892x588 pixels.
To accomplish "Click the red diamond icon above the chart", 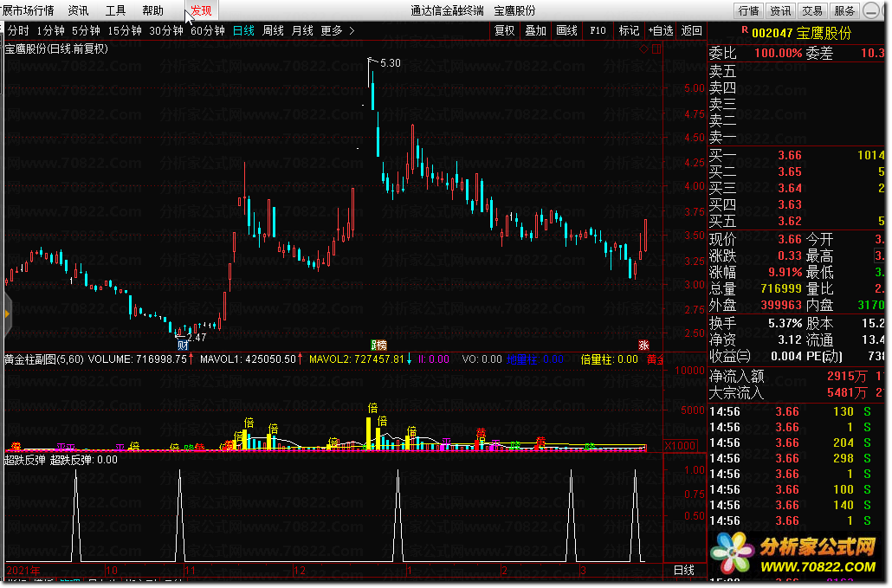I will [644, 48].
